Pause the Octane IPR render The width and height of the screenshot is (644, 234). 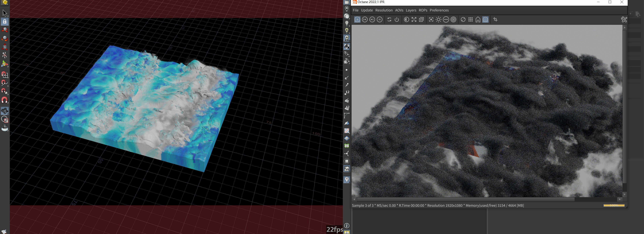[x=380, y=20]
